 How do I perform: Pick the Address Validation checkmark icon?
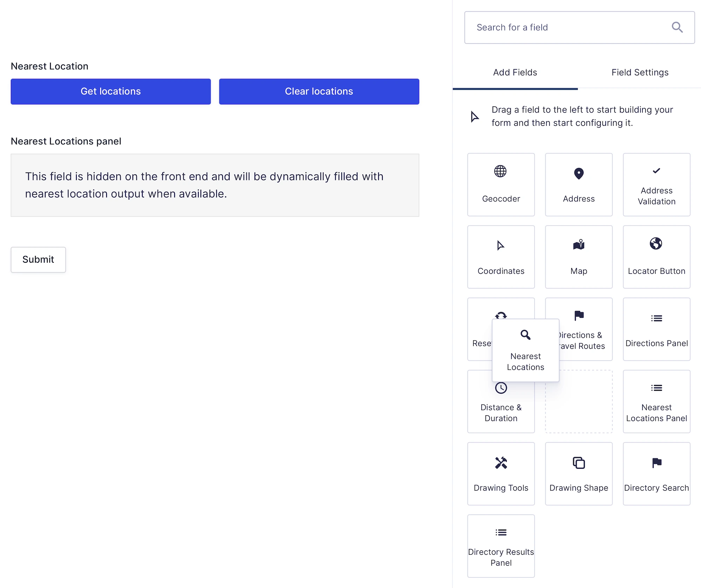(x=656, y=171)
